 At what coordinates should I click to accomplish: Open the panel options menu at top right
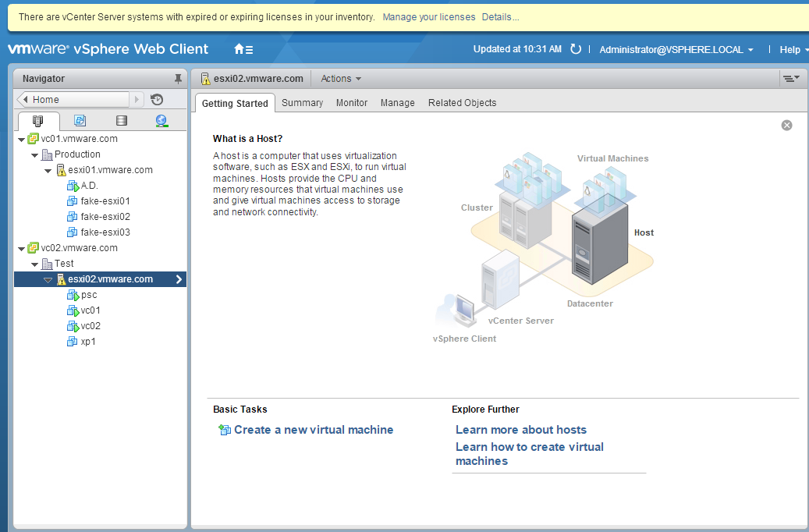click(791, 79)
